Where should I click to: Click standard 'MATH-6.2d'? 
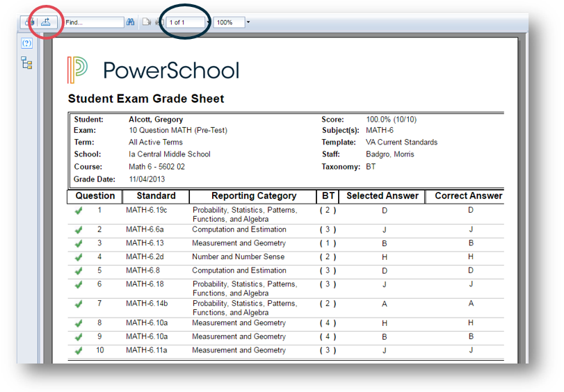(x=145, y=256)
